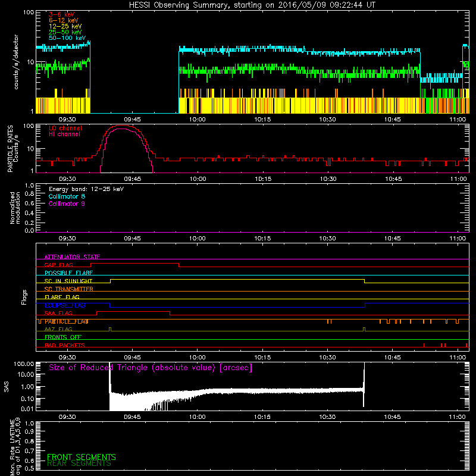Click the SAS axis label
Screen dimensions: 476x476
coord(7,387)
